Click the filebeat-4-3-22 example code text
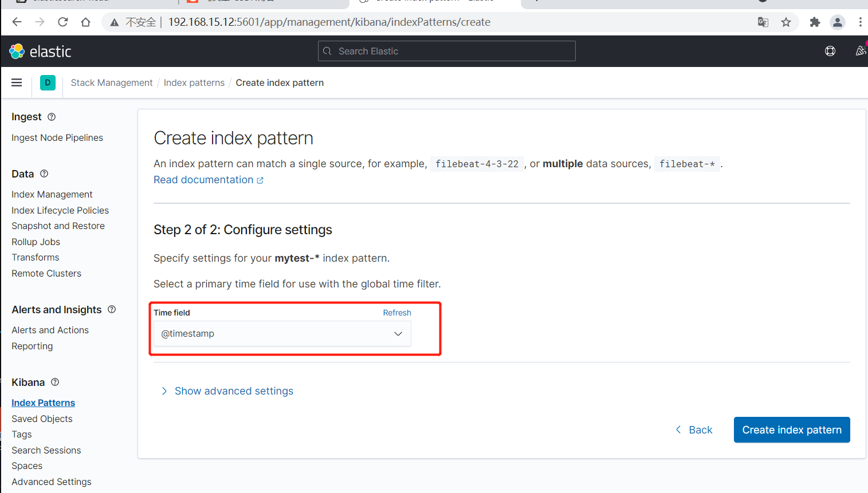 pos(477,164)
